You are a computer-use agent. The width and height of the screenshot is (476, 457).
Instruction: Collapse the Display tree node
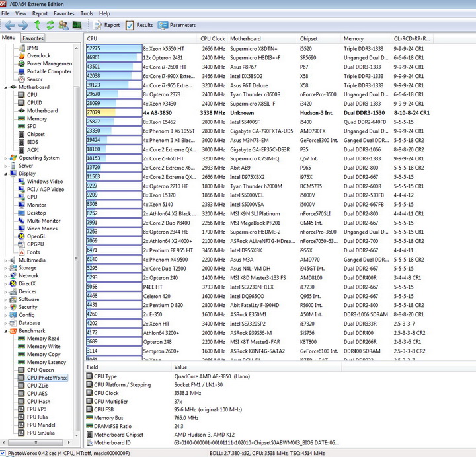pos(5,174)
